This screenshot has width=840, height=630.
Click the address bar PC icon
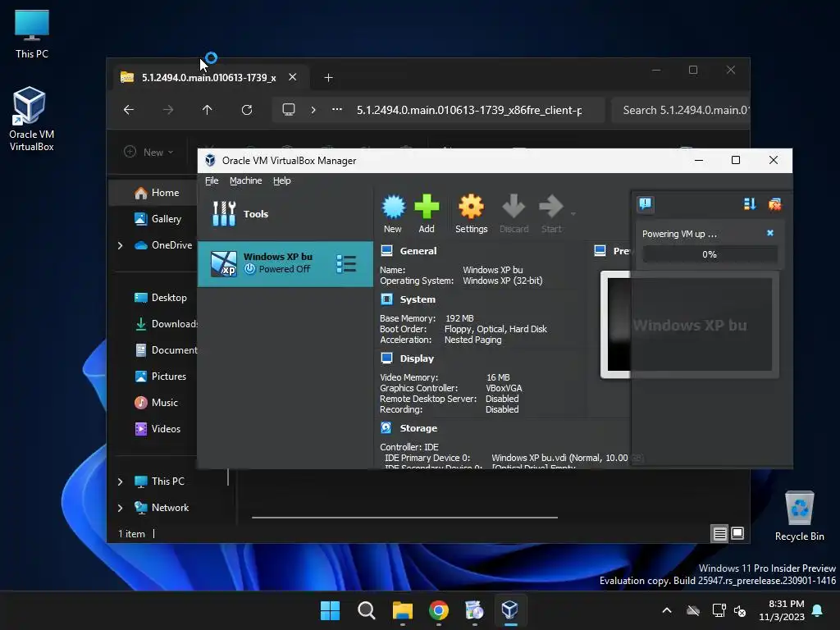[289, 110]
